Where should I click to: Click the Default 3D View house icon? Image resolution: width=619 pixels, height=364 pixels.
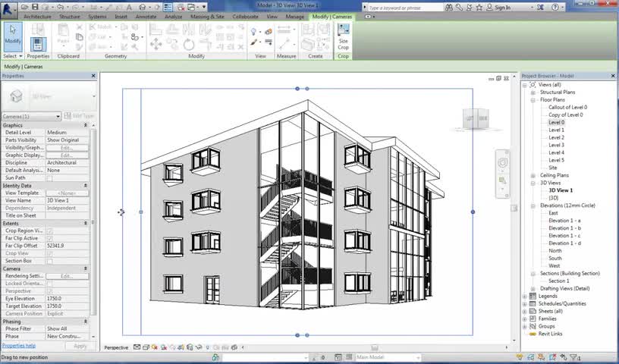click(x=143, y=7)
